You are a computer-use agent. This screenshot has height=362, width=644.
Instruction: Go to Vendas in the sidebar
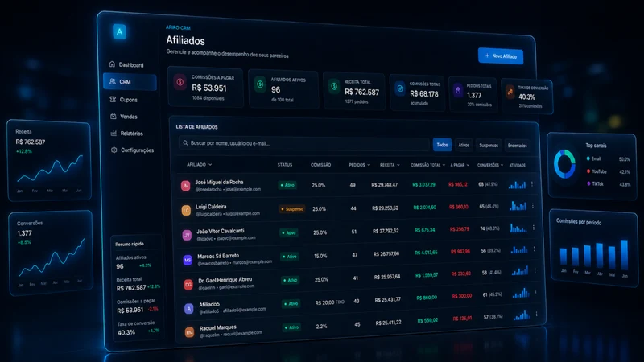[124, 117]
